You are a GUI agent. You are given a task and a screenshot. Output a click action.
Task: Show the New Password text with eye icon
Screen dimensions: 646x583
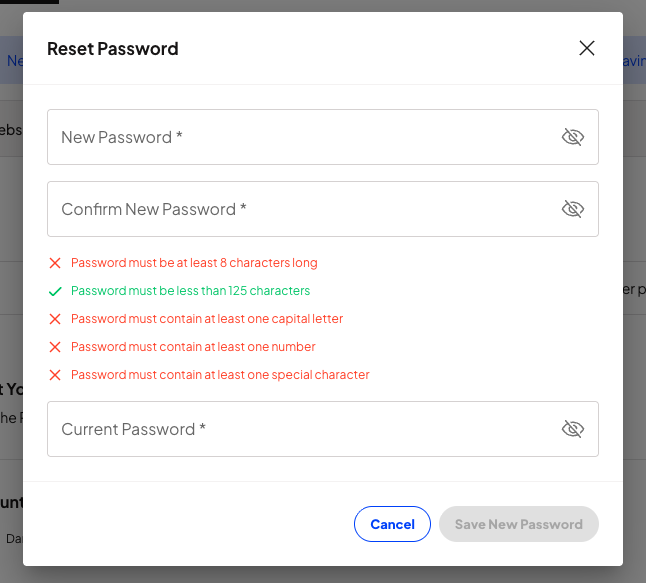click(x=572, y=137)
